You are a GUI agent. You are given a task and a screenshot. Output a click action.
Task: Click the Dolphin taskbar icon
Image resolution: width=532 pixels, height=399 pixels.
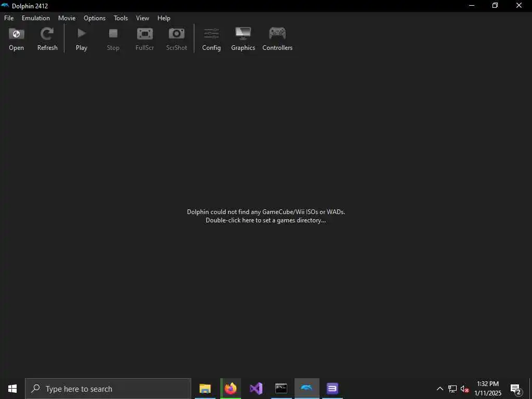(x=307, y=389)
